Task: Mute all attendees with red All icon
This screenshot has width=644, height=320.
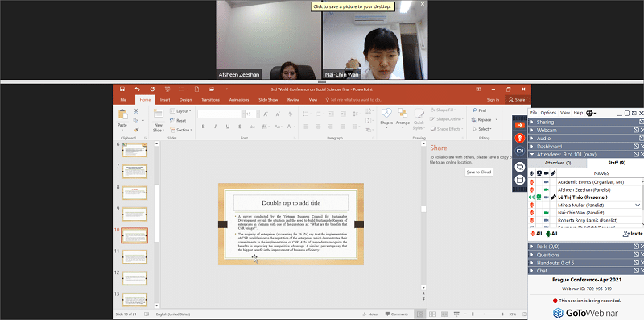Action: (x=536, y=234)
